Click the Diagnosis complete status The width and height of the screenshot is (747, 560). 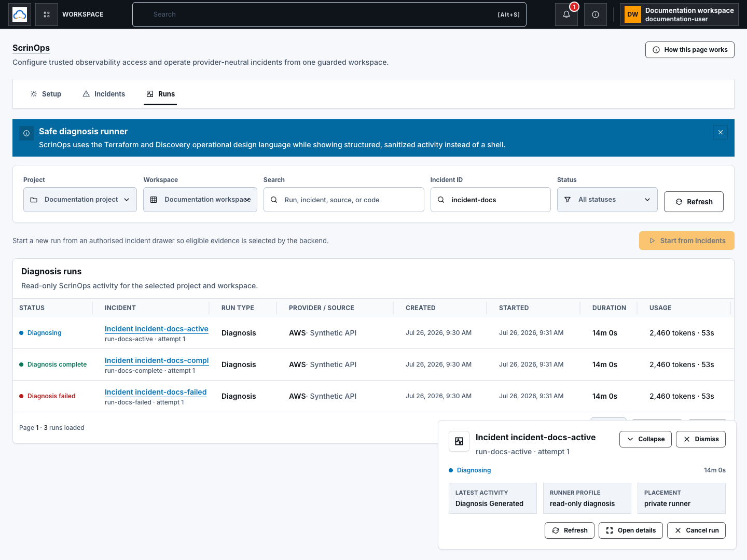[53, 365]
